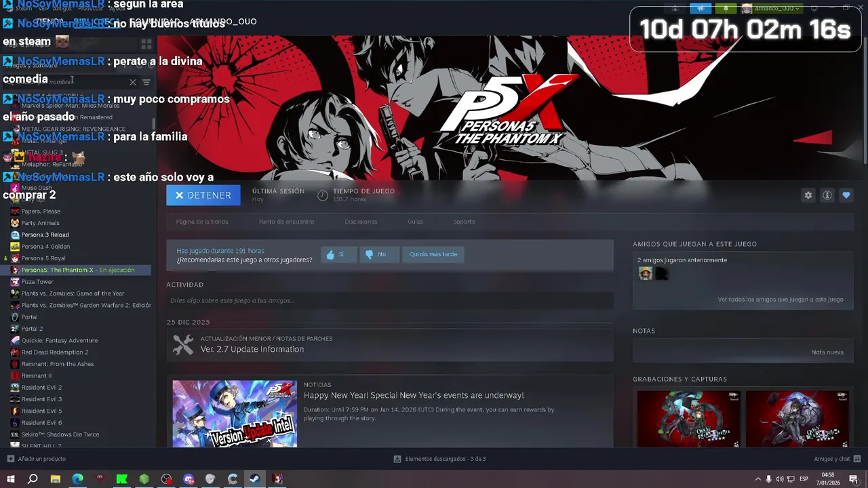Recommend game with thumbs-up Sí button
This screenshot has width=868, height=488.
pos(338,254)
